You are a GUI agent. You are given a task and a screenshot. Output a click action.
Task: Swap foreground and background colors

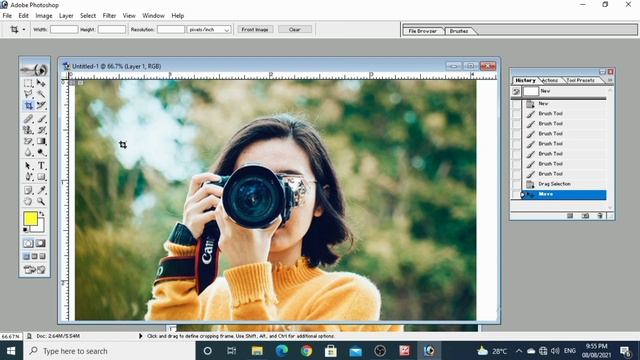coord(42,214)
